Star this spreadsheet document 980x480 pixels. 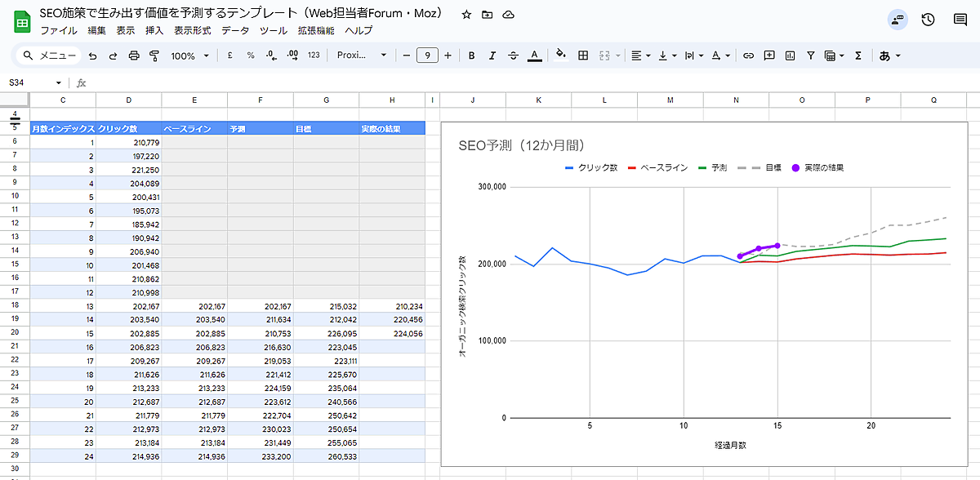[x=466, y=15]
